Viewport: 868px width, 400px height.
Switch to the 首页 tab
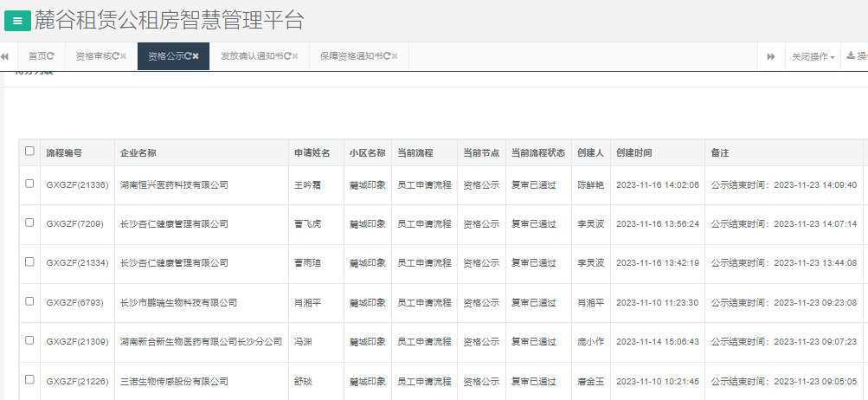coord(37,56)
